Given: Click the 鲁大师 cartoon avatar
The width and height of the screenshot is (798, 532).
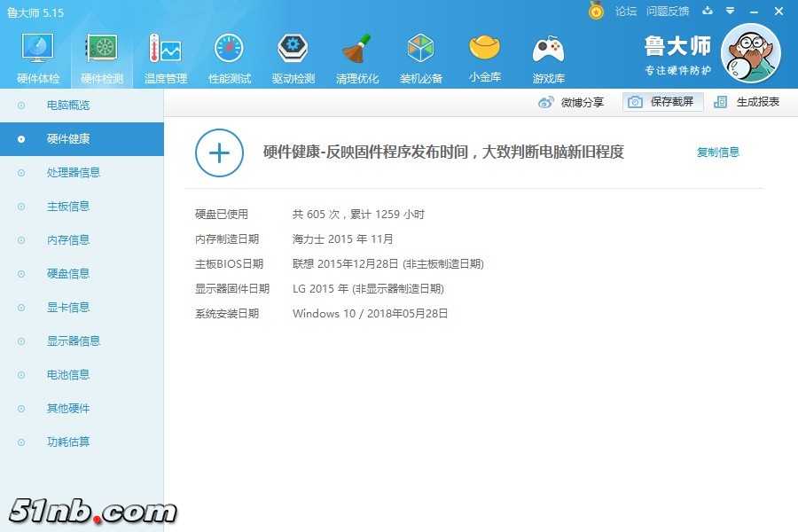Looking at the screenshot, I should [x=750, y=53].
